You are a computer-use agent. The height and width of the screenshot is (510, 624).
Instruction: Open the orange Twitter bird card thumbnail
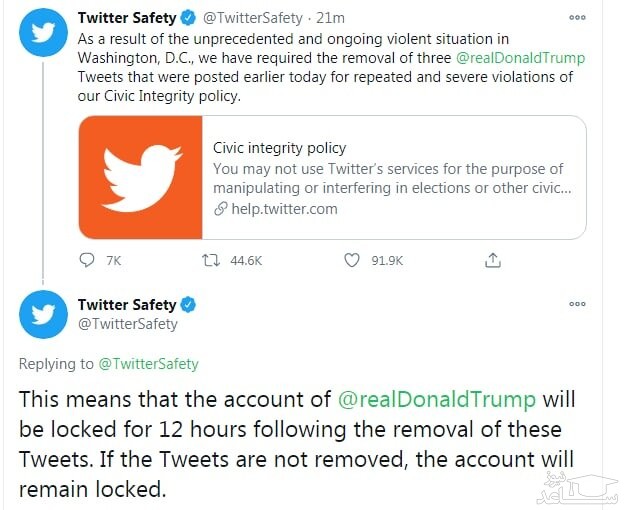coord(139,177)
